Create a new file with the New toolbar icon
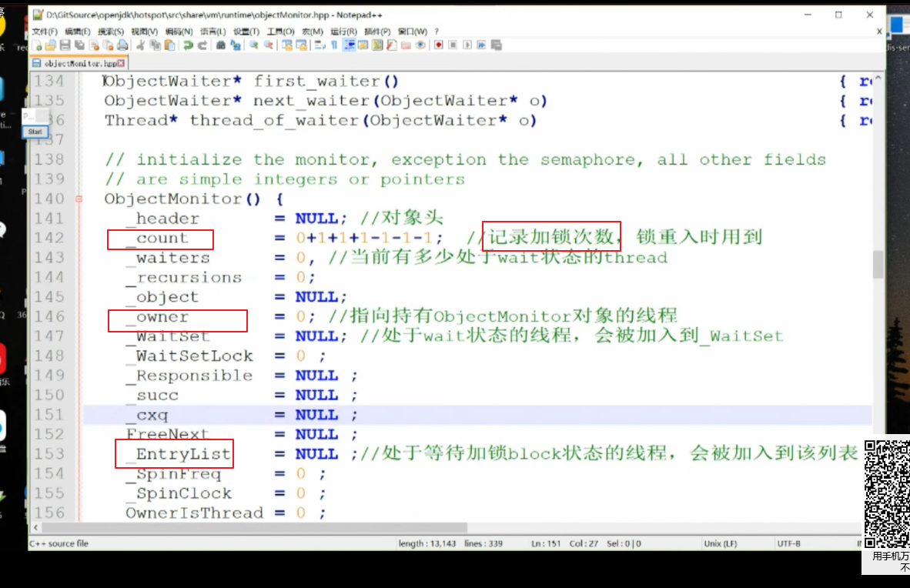Viewport: 910px width, 588px height. 36,45
